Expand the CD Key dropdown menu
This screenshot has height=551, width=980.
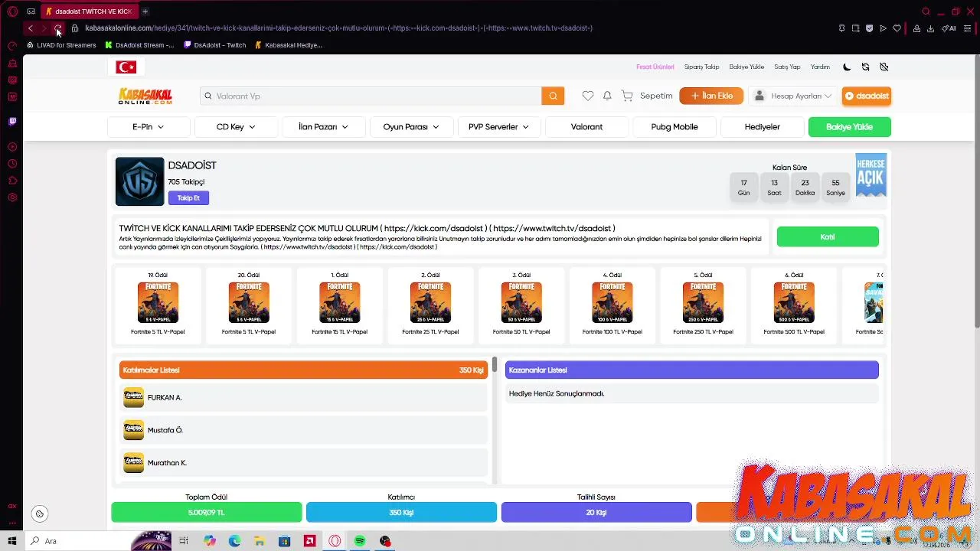(236, 127)
